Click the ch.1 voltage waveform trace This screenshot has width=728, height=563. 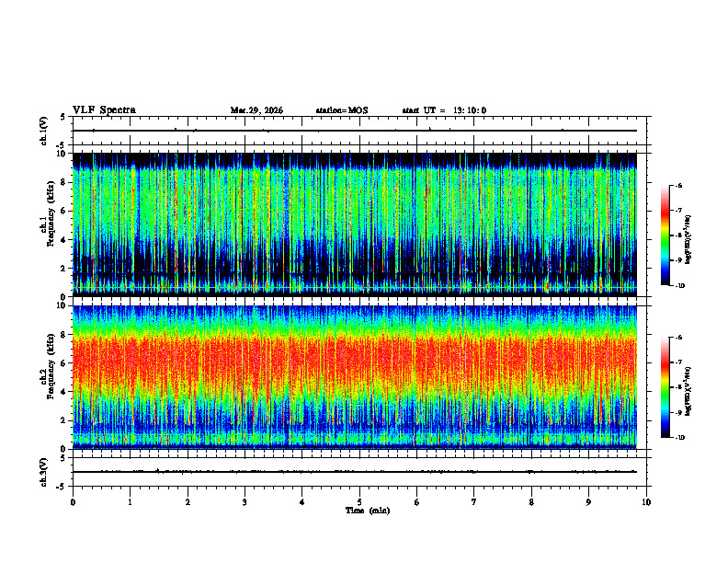coord(354,131)
